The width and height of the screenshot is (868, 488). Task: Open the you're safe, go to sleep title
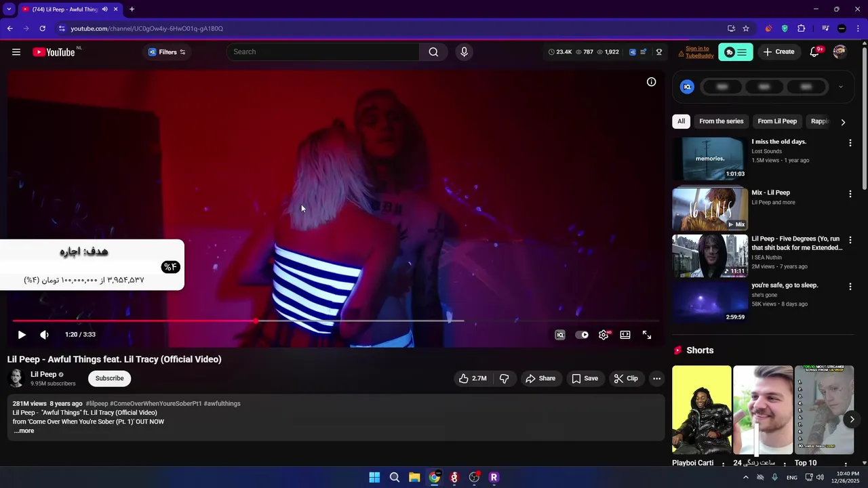(x=785, y=285)
